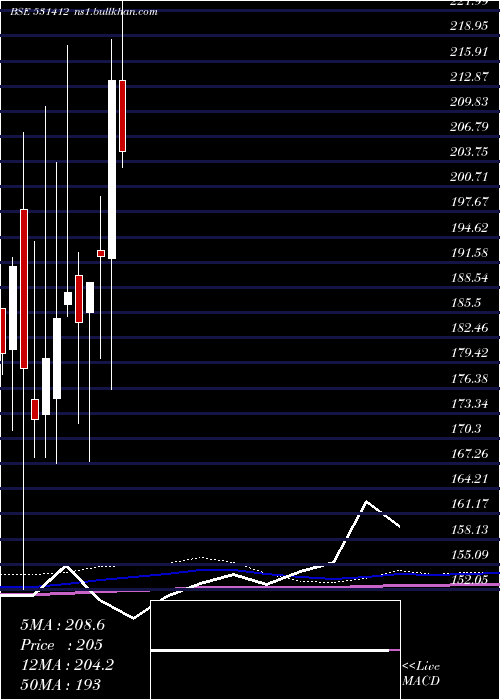500x700 pixels.
Task: Click the 161.17 price axis label
Action: point(469,504)
